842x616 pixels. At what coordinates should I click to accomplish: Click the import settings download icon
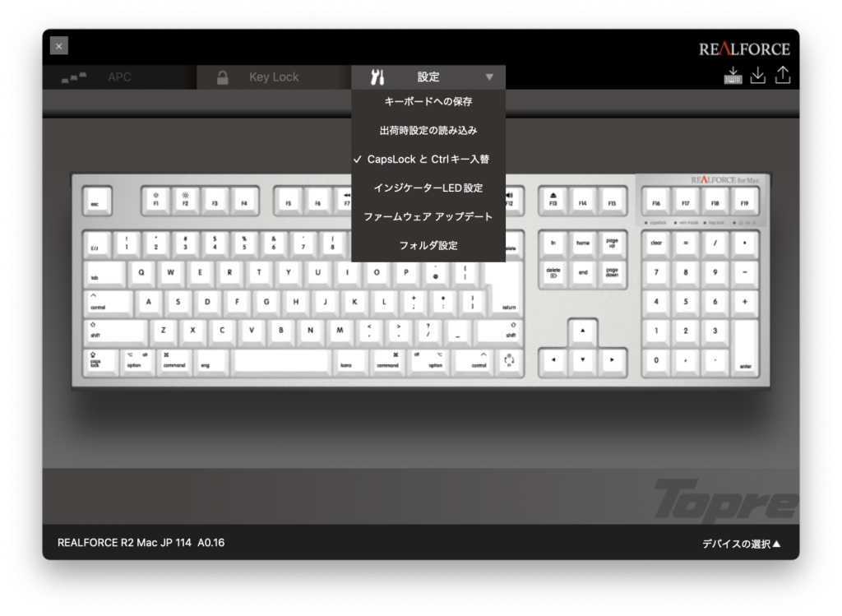point(756,75)
